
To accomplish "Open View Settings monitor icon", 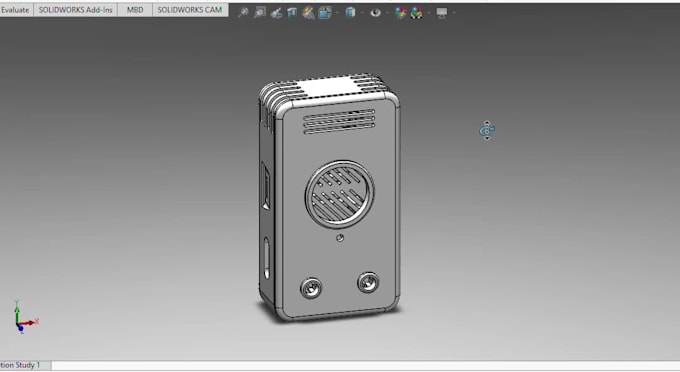I will 442,13.
